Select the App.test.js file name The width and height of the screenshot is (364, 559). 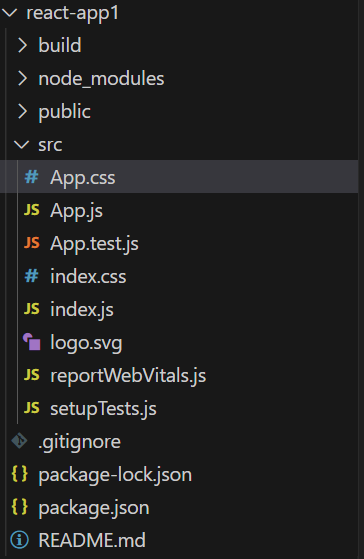pos(94,244)
